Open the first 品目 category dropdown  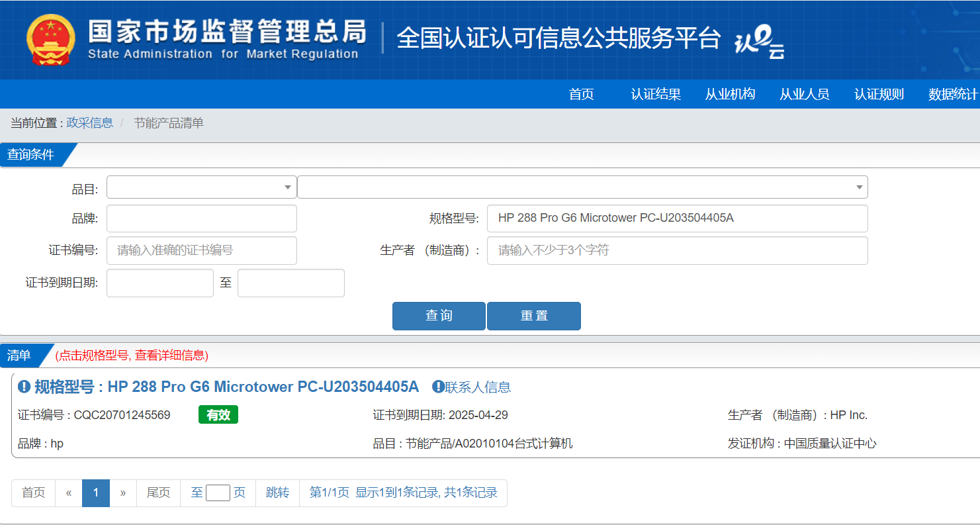pos(202,187)
